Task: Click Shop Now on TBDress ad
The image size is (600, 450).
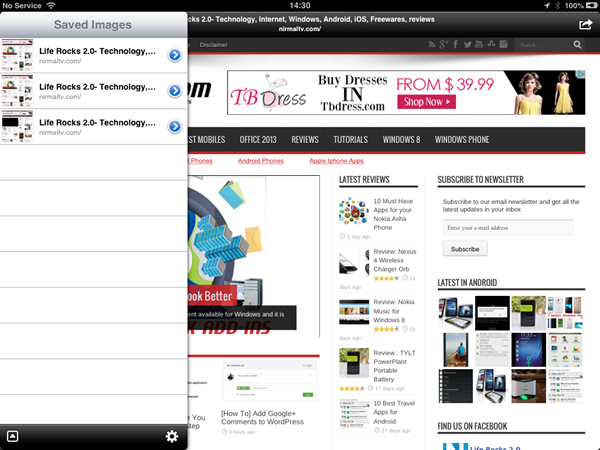Action: coord(426,102)
